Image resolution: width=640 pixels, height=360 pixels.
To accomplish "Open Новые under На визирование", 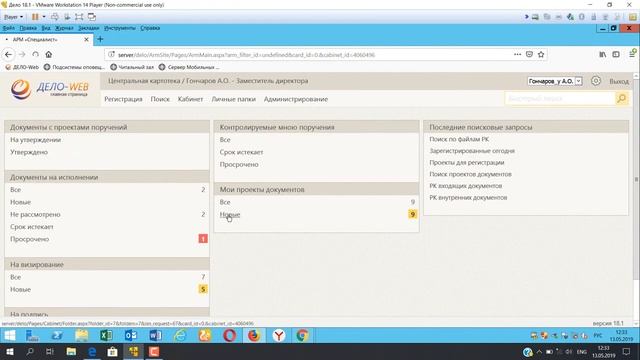I will click(x=20, y=289).
